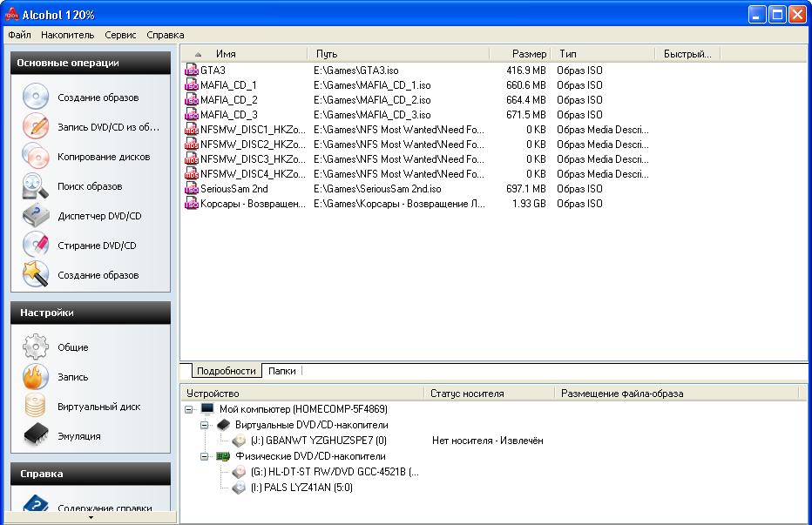Select physical drive (I:) PALS LYZ41AN
The image size is (812, 525).
coord(301,488)
